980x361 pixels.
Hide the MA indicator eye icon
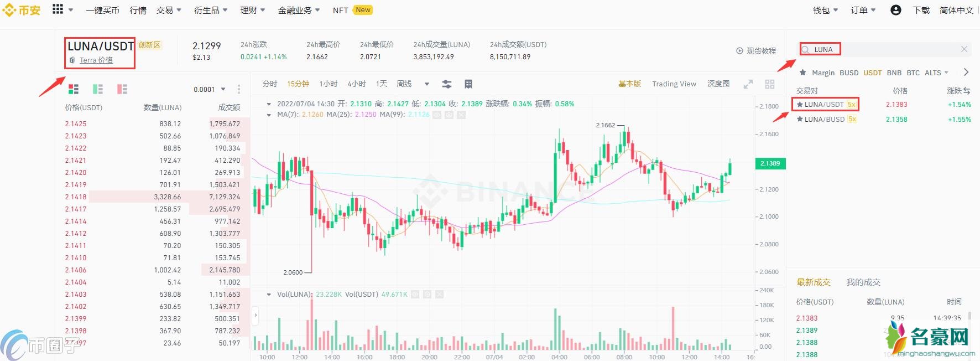click(437, 115)
